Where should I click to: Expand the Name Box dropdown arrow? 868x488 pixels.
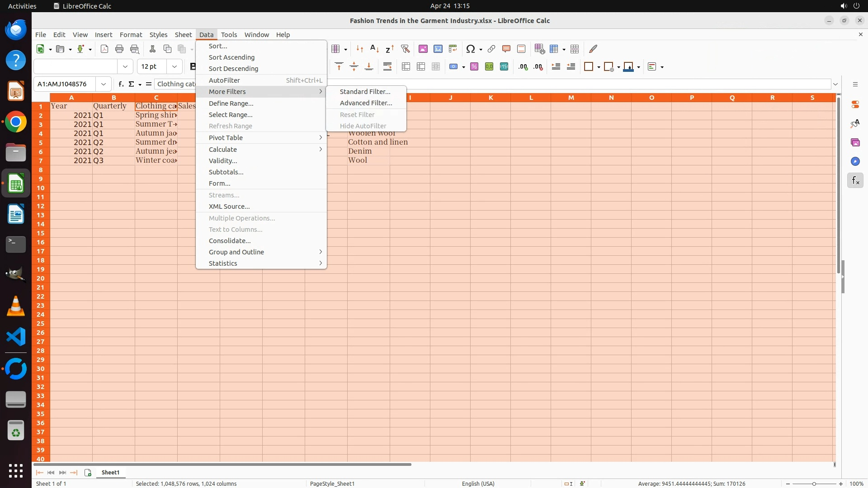click(104, 84)
